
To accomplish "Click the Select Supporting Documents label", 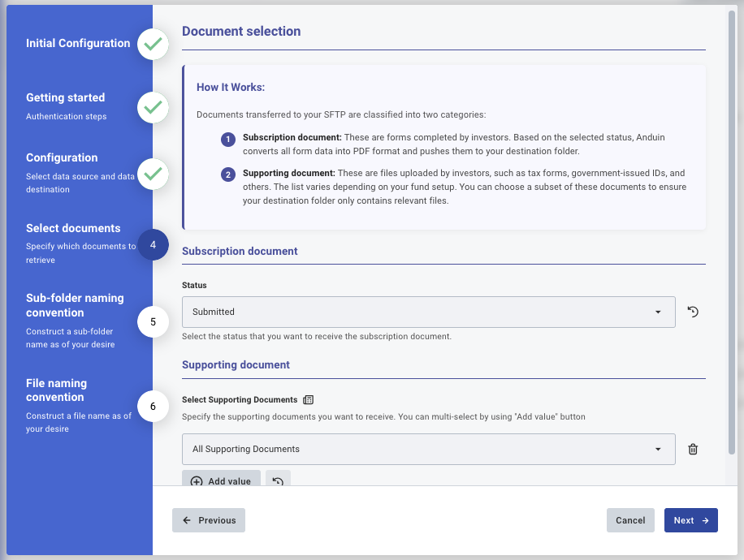I will pyautogui.click(x=240, y=400).
